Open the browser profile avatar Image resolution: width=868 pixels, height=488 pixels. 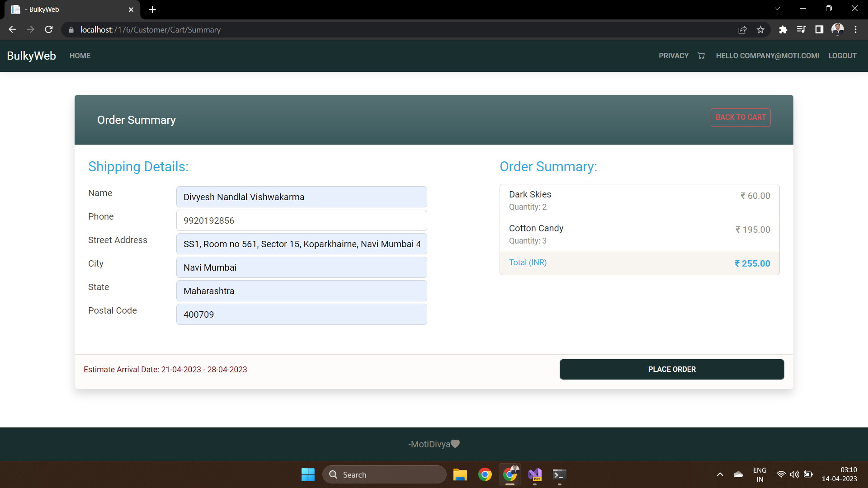[838, 29]
